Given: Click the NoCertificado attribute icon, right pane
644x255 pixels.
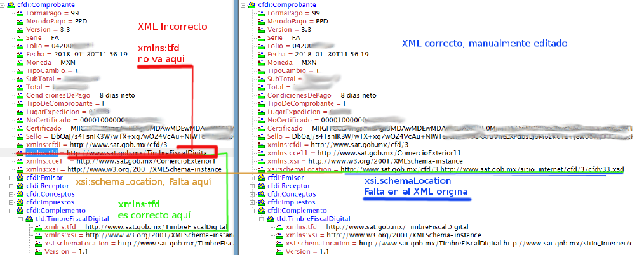Looking at the screenshot, I should coord(261,120).
